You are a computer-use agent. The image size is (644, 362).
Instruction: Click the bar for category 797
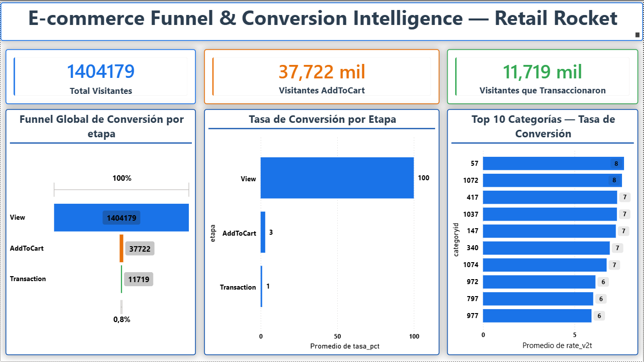point(538,299)
